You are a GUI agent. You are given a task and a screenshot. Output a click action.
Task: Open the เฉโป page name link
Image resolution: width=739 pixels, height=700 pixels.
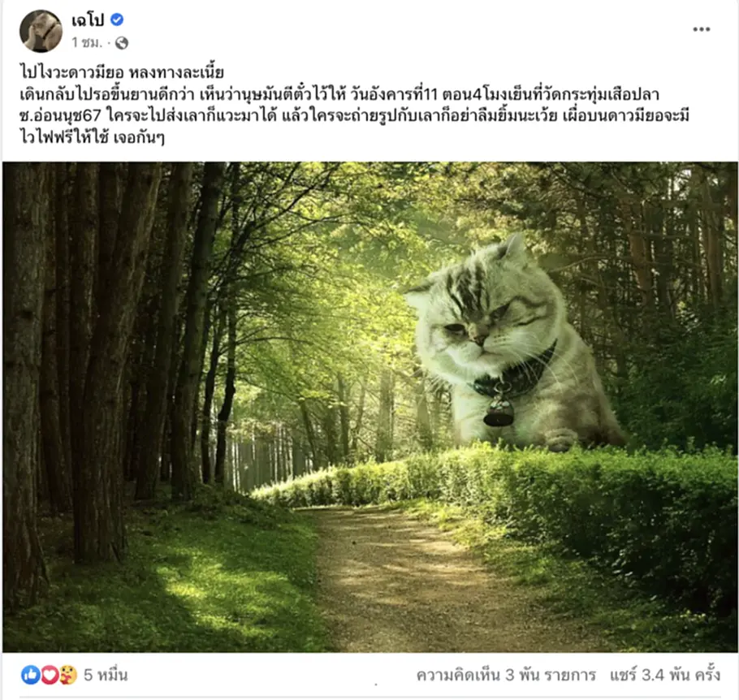click(88, 19)
